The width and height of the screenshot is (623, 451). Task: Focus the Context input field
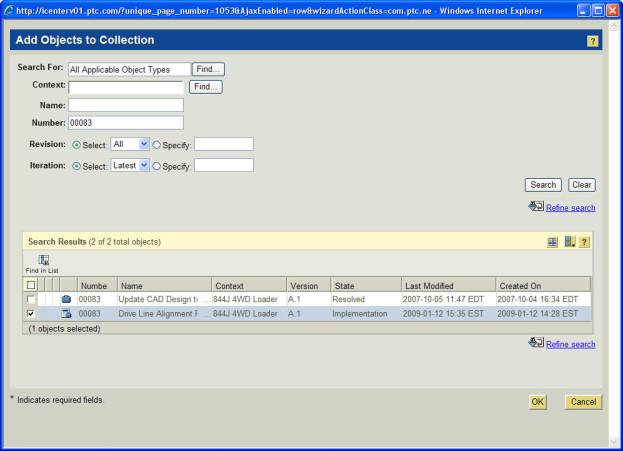(126, 87)
